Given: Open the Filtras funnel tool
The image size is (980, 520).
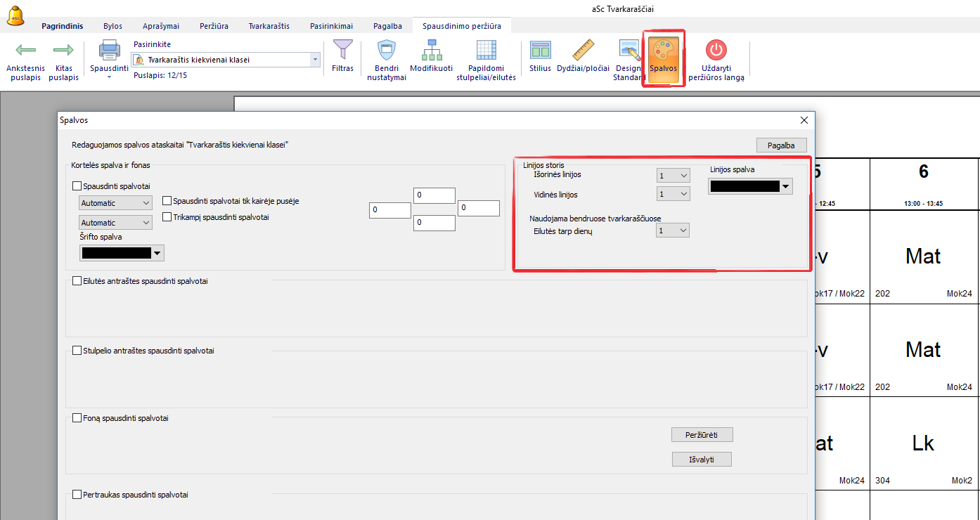Looking at the screenshot, I should tap(342, 51).
